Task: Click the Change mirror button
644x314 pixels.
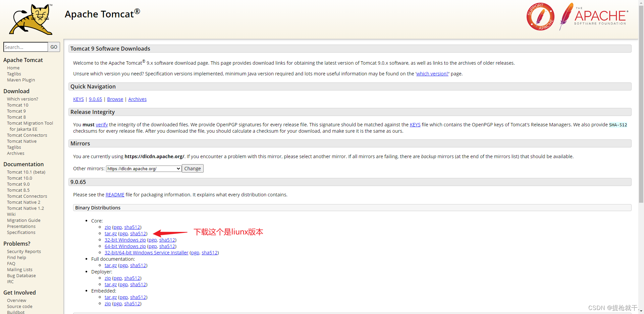Action: coord(193,169)
